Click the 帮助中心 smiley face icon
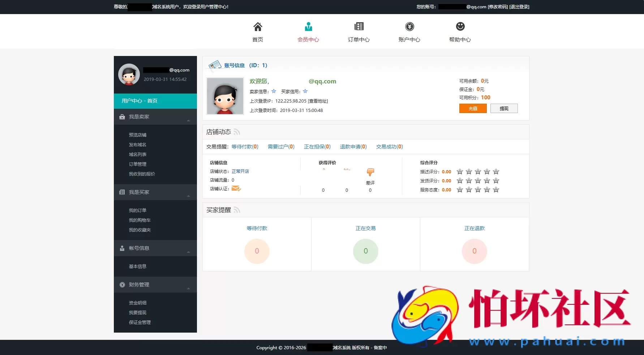Viewport: 644px width, 355px height. point(460,27)
